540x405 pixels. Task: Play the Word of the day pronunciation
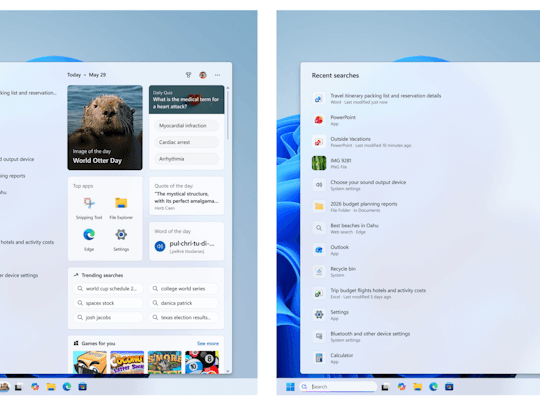(x=160, y=246)
